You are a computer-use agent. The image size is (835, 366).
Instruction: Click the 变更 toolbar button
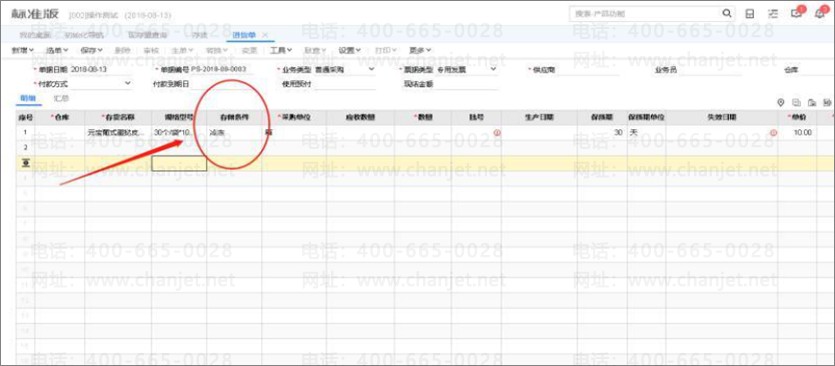[x=249, y=50]
